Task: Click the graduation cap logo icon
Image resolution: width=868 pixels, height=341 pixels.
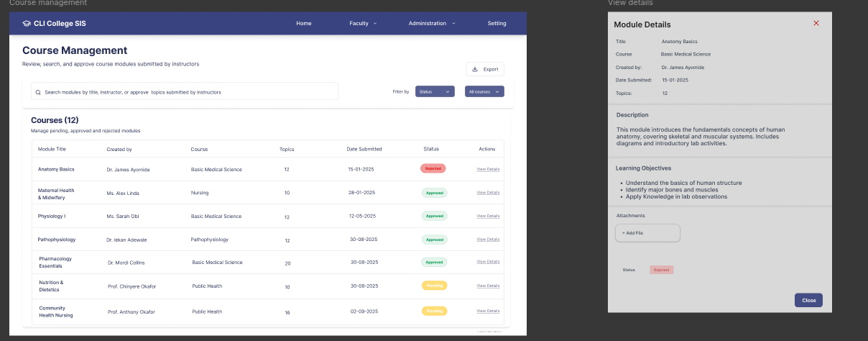Action: tap(27, 23)
